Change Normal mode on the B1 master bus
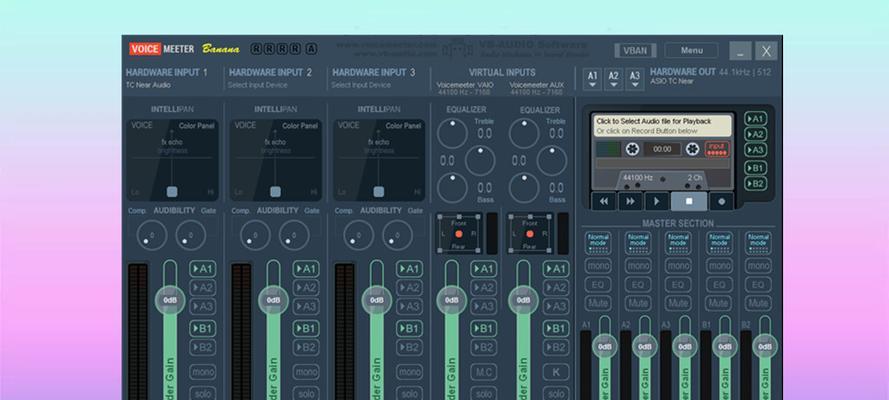 719,243
